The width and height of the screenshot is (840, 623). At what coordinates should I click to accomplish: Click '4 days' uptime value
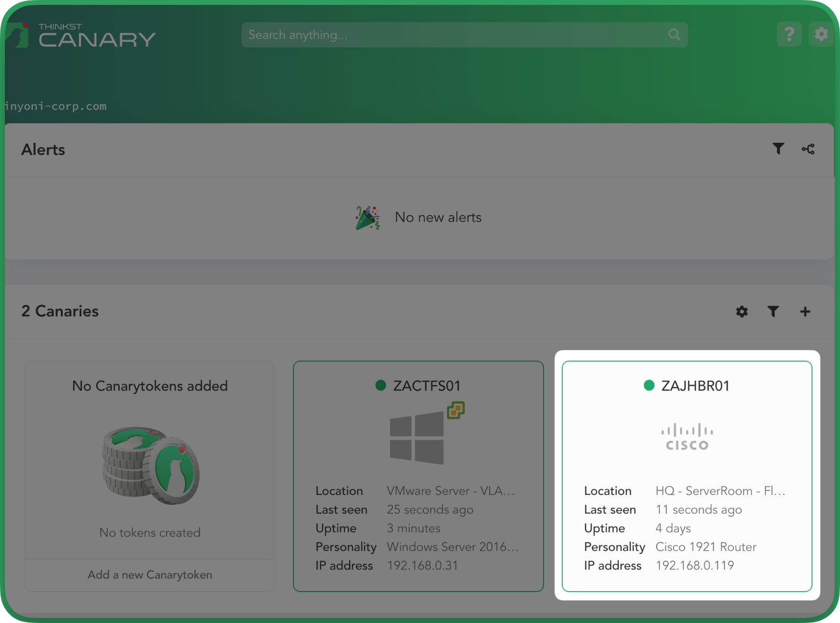[x=673, y=528]
